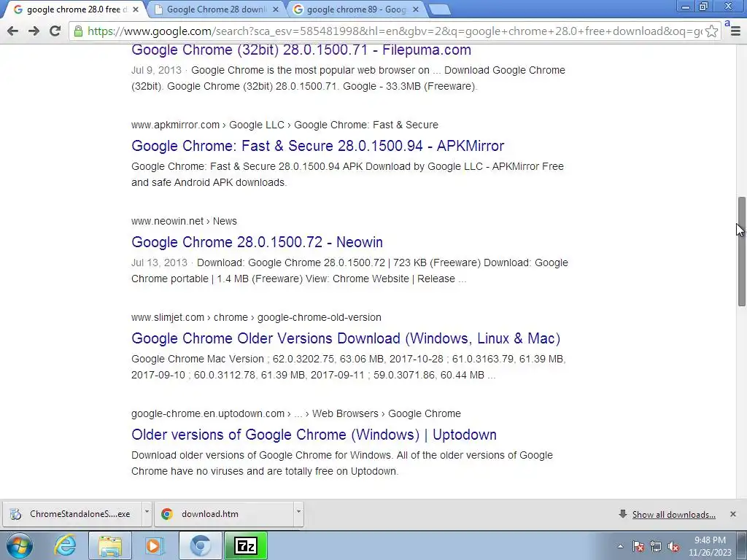Viewport: 747px width, 560px height.
Task: Go back using the browser back arrow
Action: point(13,31)
